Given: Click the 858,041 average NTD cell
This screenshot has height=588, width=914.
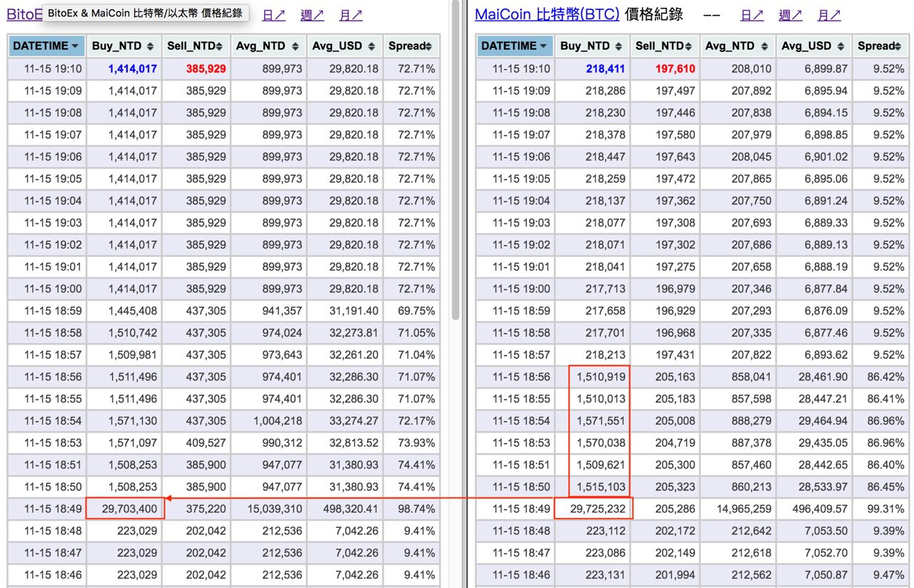Looking at the screenshot, I should (736, 377).
